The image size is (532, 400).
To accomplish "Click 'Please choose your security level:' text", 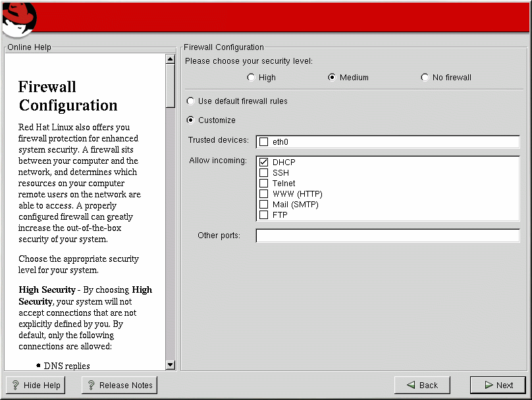I will 249,61.
